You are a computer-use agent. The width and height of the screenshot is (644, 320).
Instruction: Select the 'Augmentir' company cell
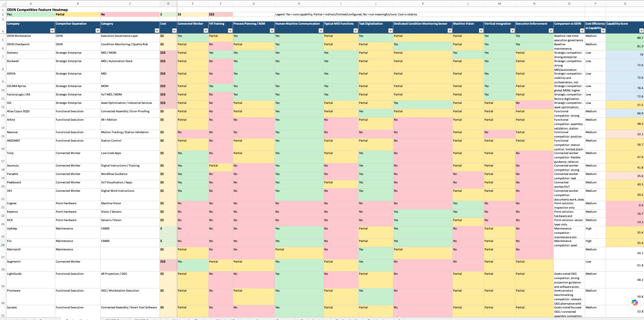(31, 265)
